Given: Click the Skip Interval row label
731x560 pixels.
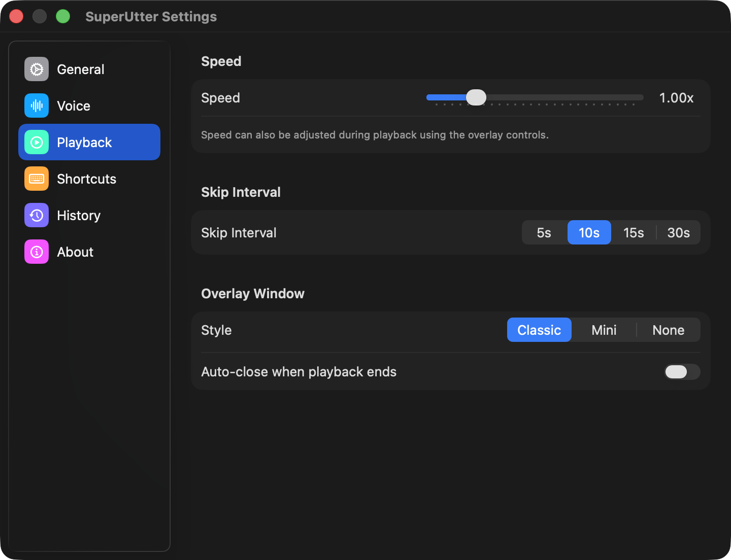Looking at the screenshot, I should pos(239,233).
